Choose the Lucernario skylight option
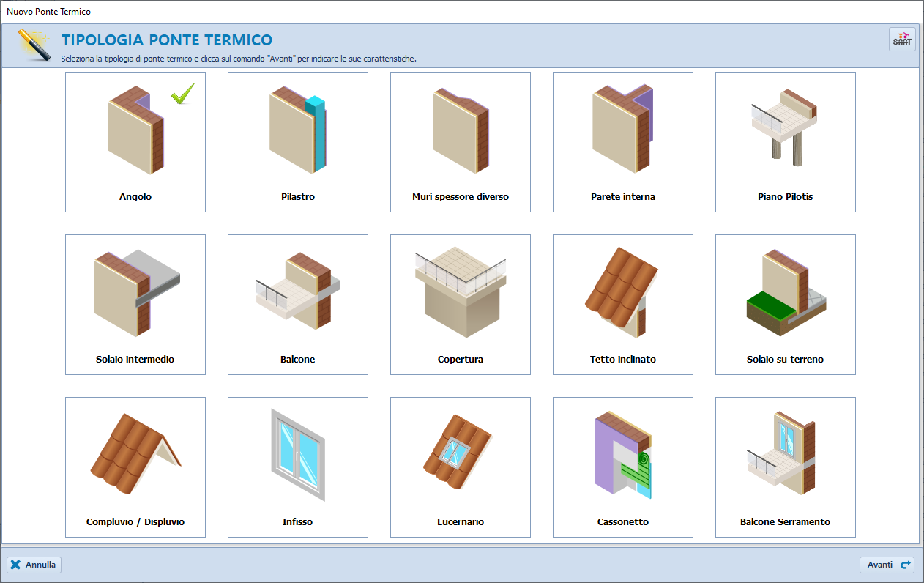Screen dimensions: 924x583 point(461,467)
